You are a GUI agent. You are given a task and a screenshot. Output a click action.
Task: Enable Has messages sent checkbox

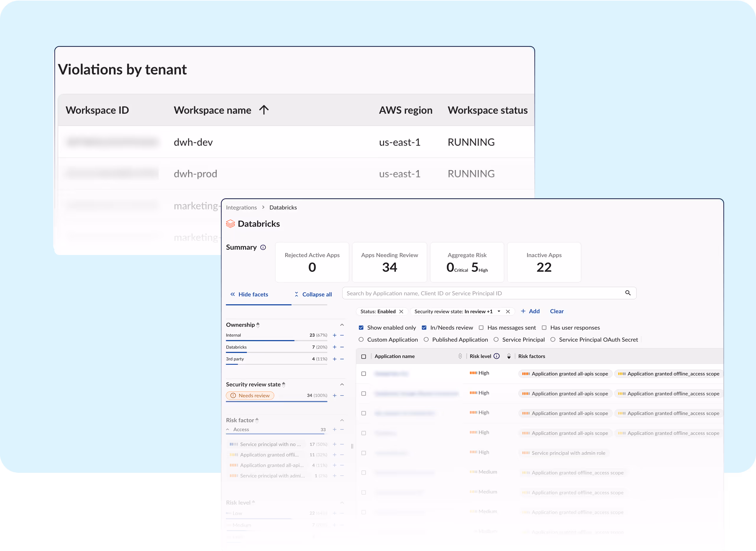tap(481, 328)
